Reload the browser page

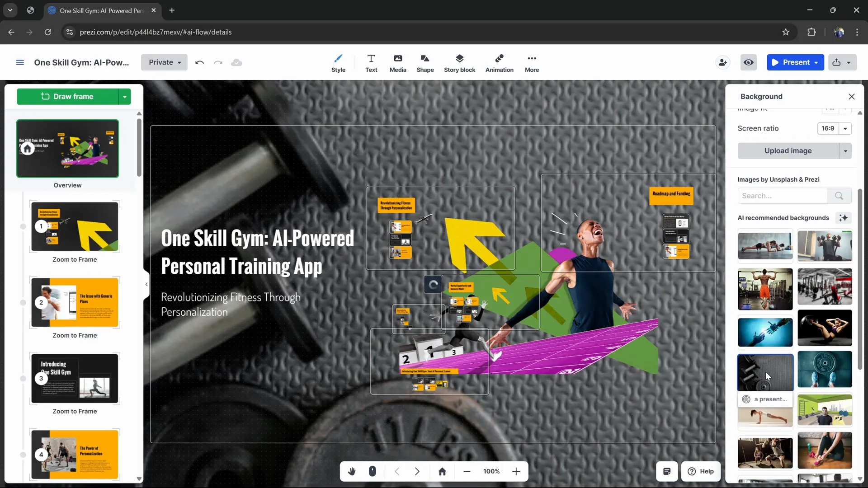(47, 32)
